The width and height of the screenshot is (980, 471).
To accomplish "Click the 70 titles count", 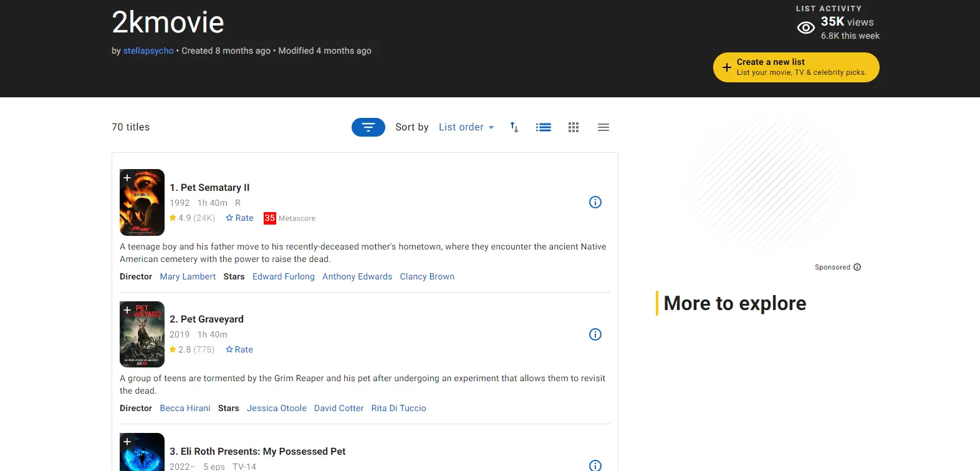I will 131,127.
